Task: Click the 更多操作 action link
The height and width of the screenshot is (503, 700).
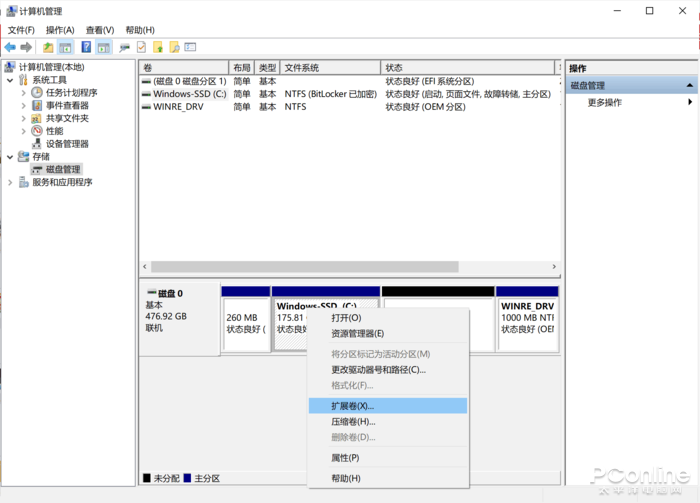Action: [x=604, y=102]
